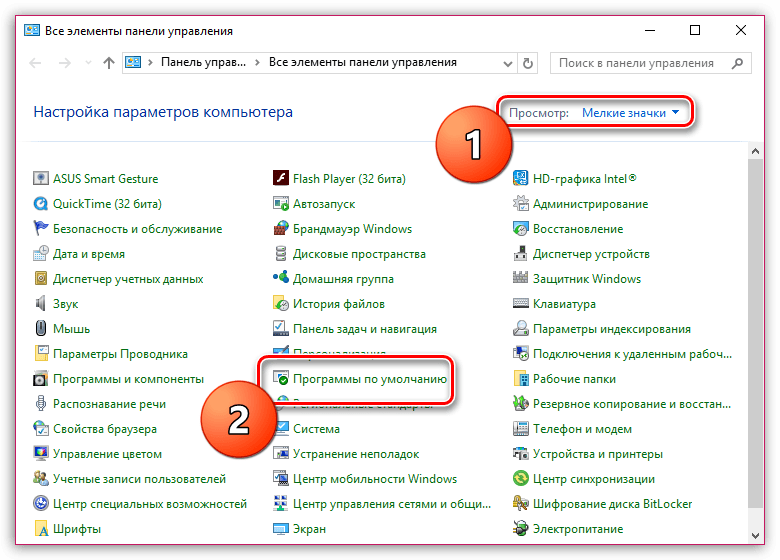
Task: Open the Восстановление link
Action: [578, 229]
